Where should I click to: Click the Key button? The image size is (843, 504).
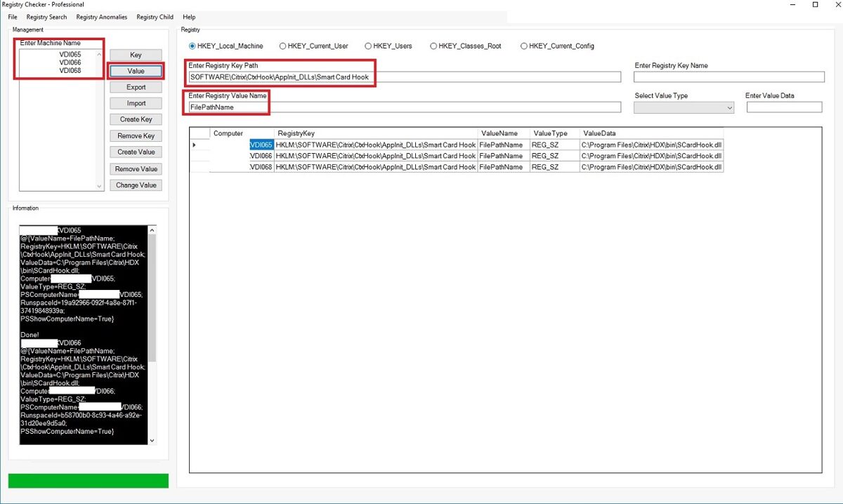tap(136, 55)
